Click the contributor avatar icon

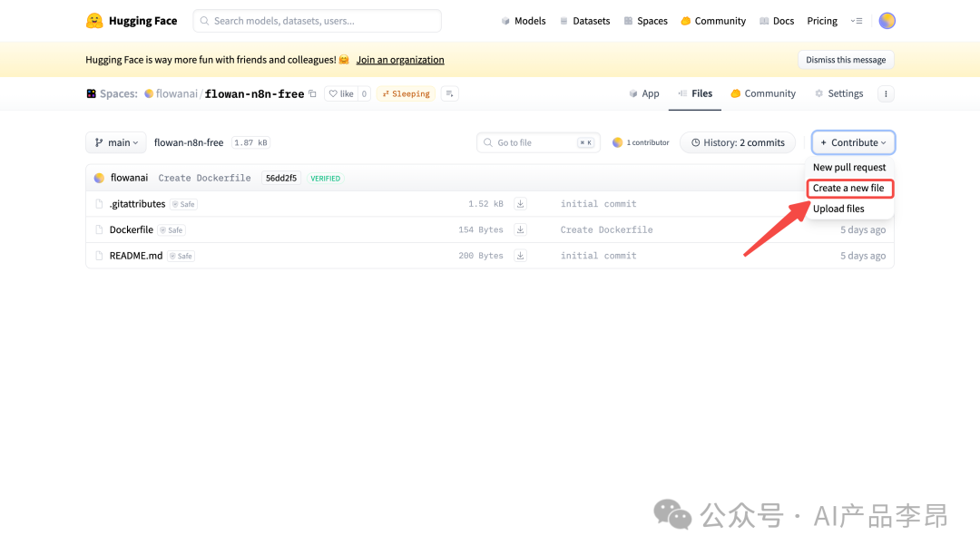[618, 142]
